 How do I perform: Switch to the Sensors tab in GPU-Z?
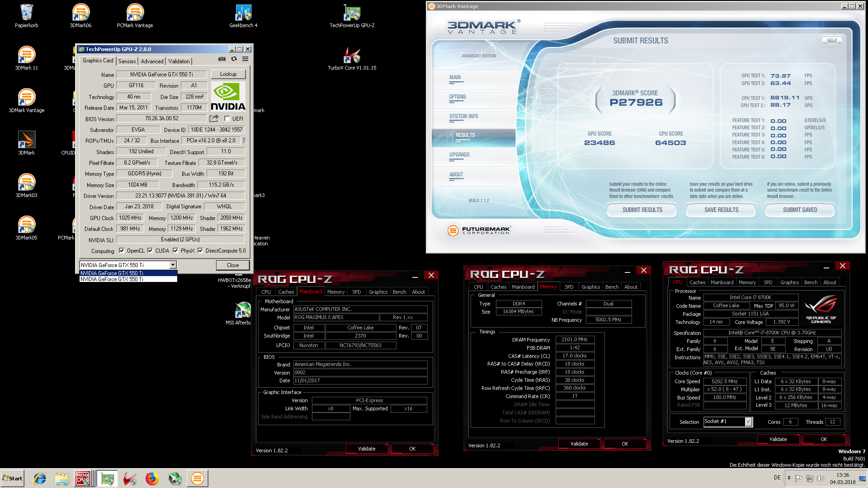click(x=127, y=61)
